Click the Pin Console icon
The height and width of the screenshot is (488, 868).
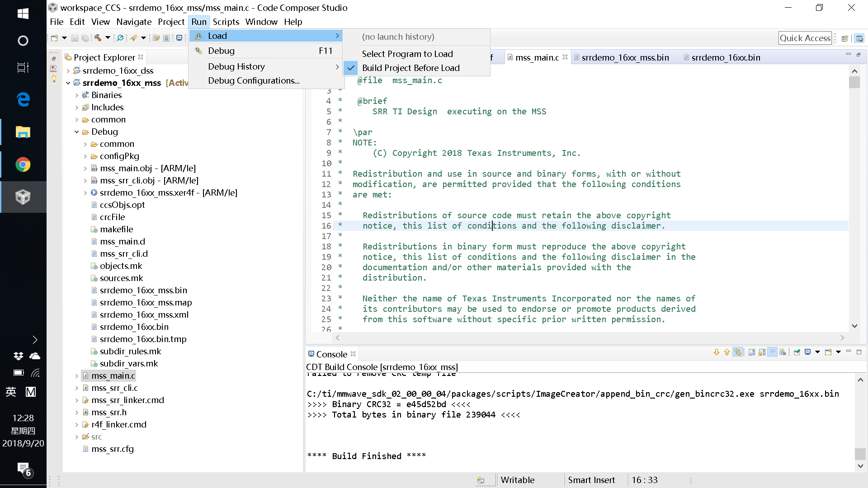point(797,352)
